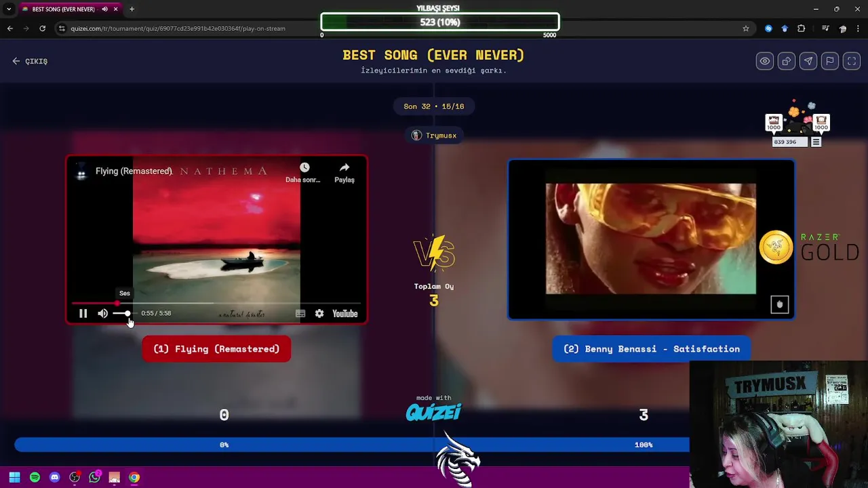Open WhatsApp from the taskbar
Viewport: 868px width, 488px height.
94,477
